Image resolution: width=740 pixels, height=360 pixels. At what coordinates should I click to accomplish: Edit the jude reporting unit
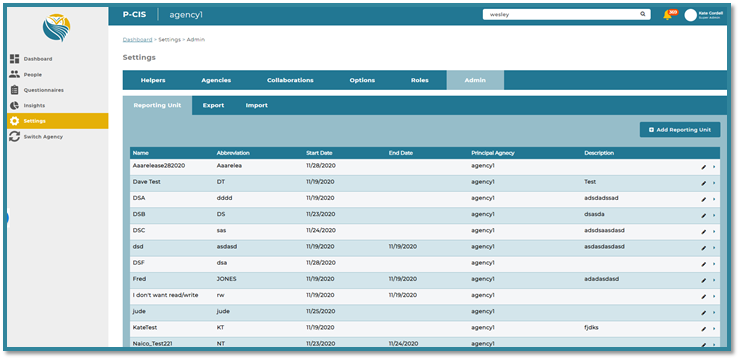click(x=704, y=312)
